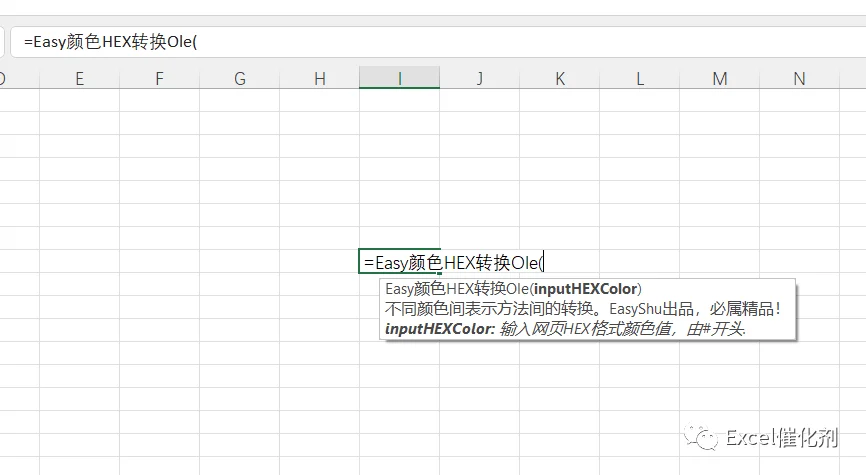Select column J header
Image resolution: width=866 pixels, height=475 pixels.
click(479, 78)
